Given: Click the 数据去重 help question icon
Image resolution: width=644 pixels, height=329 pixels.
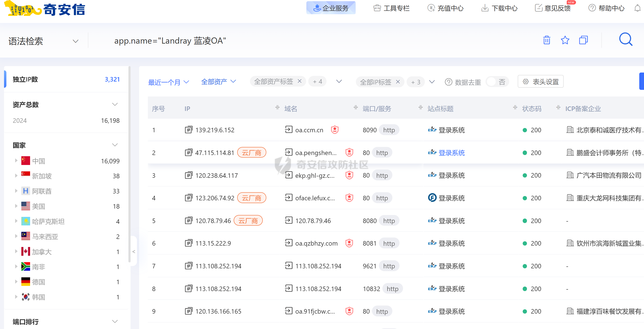Looking at the screenshot, I should click(449, 82).
